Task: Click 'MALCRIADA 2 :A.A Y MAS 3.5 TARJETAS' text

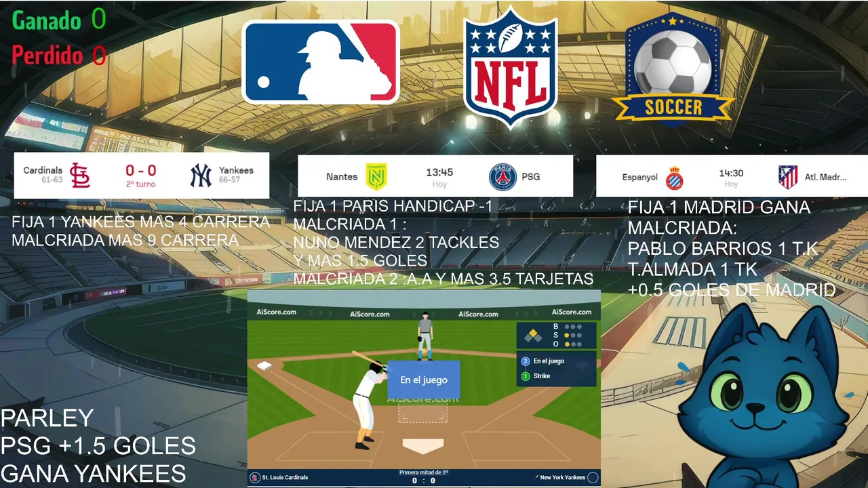Action: [443, 279]
